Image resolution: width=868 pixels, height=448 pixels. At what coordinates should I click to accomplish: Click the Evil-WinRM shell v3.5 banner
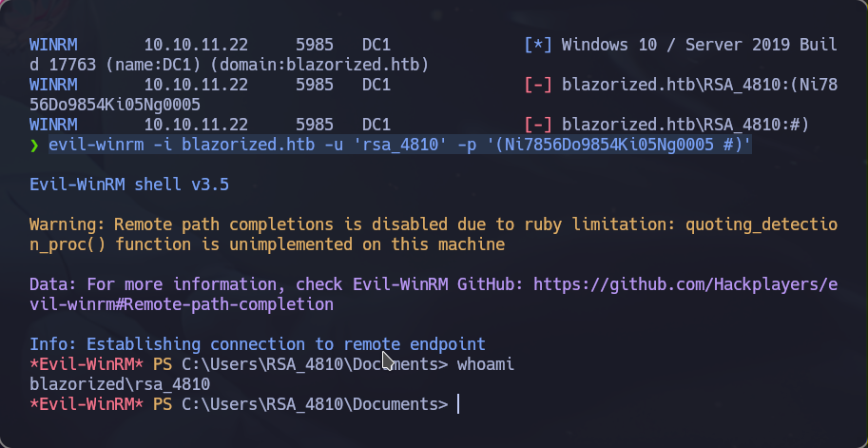pyautogui.click(x=129, y=185)
